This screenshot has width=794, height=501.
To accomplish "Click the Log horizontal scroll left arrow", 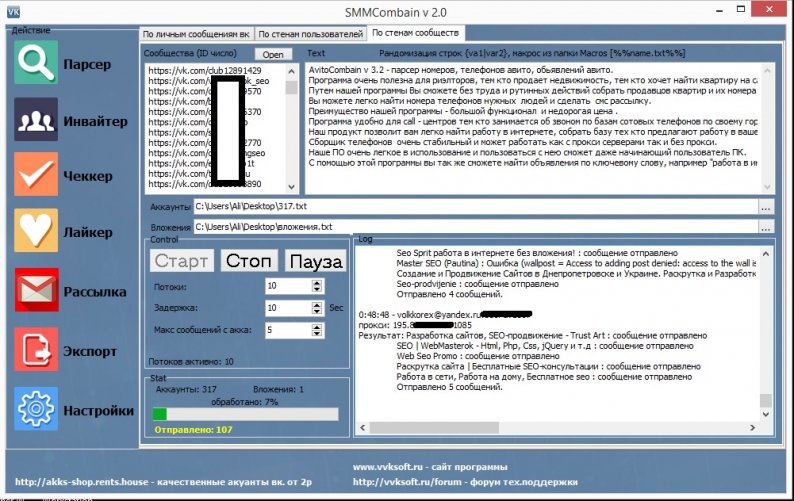I will point(363,428).
